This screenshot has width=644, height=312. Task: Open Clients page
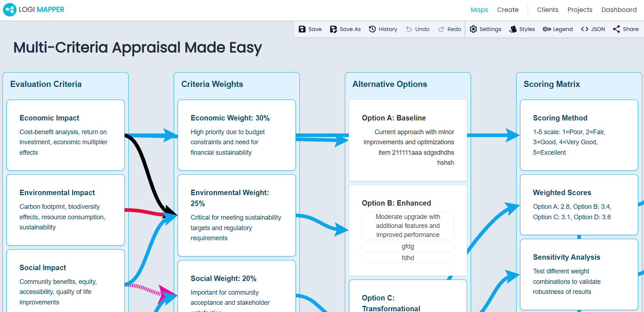(x=547, y=10)
